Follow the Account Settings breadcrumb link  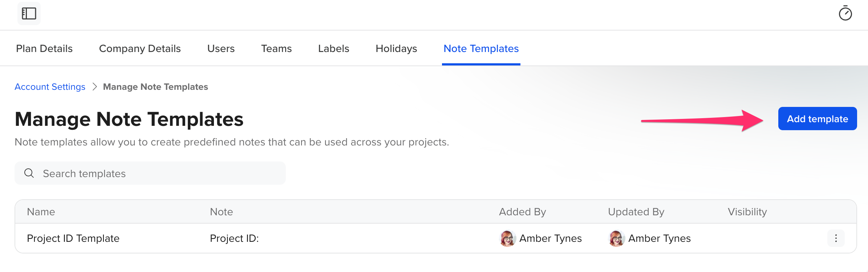50,87
